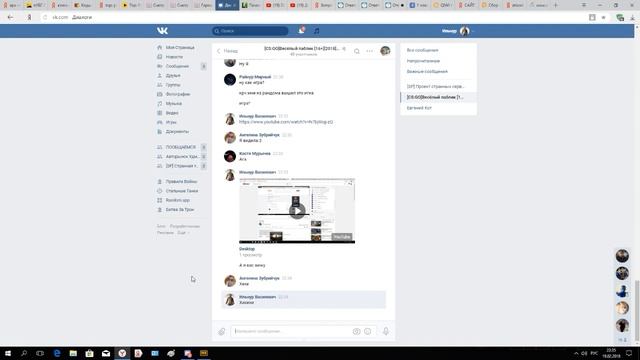Click the Yandex home icon beside back arrow

(29, 18)
